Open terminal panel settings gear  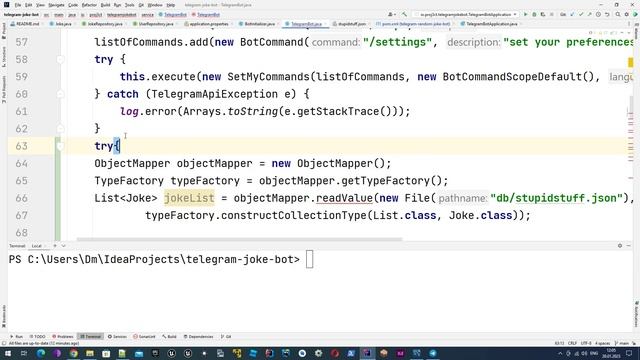620,246
